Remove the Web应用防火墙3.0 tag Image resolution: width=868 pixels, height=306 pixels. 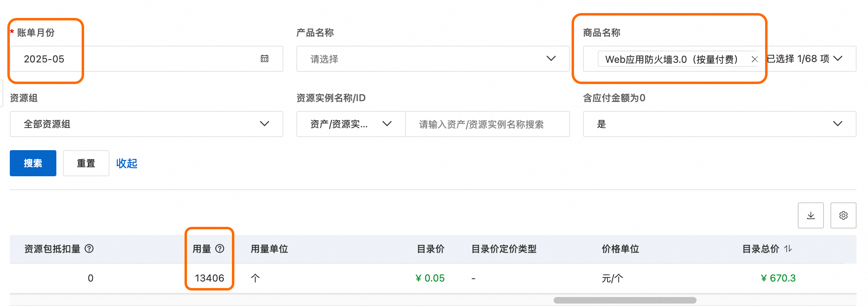click(x=754, y=59)
